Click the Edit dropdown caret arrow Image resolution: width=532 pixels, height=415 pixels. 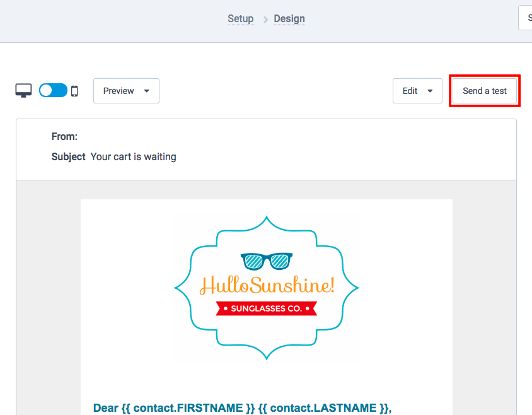(430, 91)
